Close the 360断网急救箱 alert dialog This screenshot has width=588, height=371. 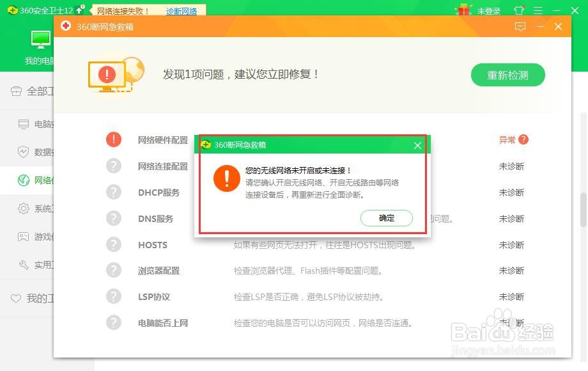point(417,146)
